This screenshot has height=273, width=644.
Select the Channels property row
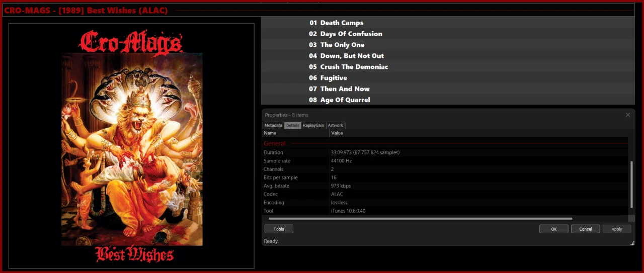point(445,169)
